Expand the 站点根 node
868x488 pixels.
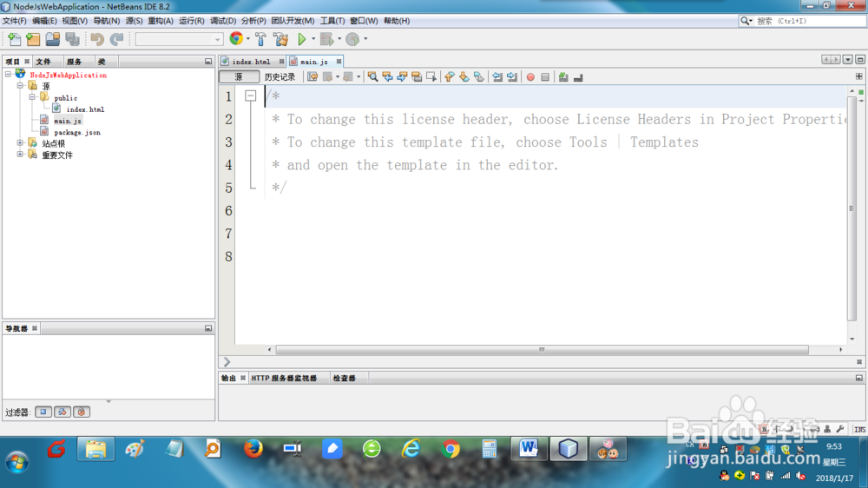(x=21, y=143)
